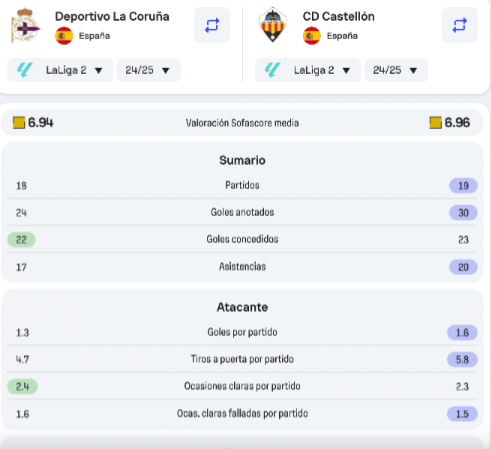Viewport: 491px width, 449px height.
Task: Swap Deportivo La Coruña with another team
Action: tap(212, 25)
